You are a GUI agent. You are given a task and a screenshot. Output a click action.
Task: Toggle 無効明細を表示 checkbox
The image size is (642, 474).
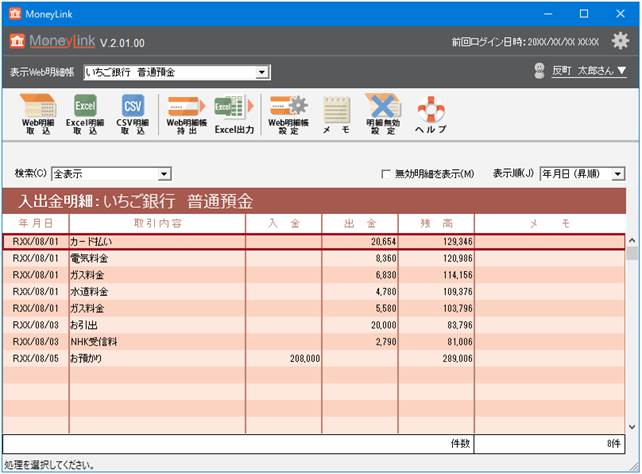(385, 174)
